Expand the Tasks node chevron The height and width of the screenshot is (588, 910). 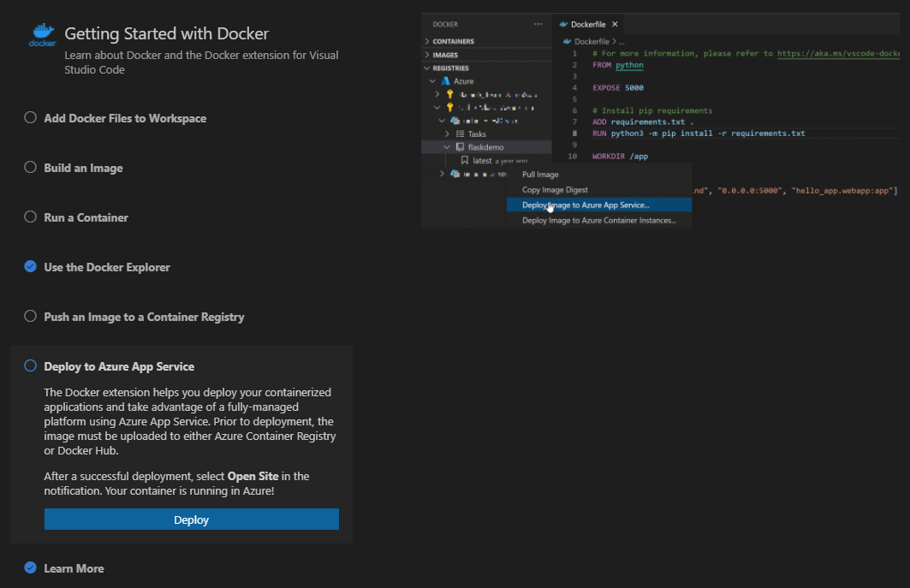(447, 134)
